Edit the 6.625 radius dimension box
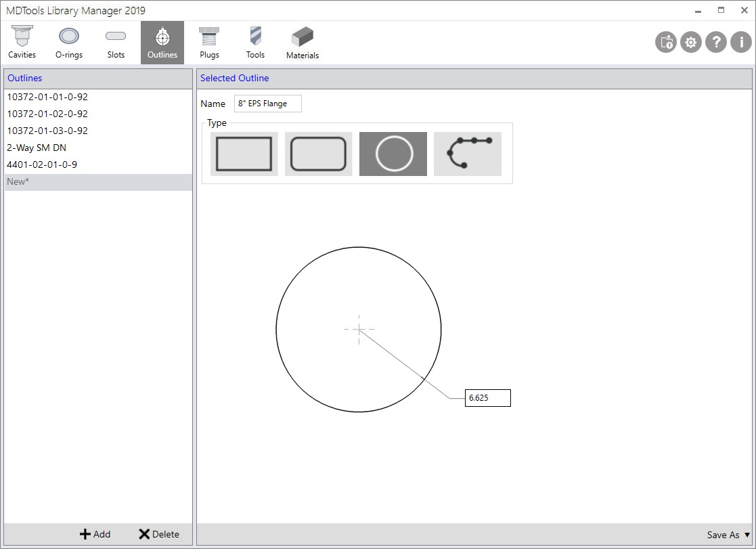This screenshot has width=756, height=549. 487,398
